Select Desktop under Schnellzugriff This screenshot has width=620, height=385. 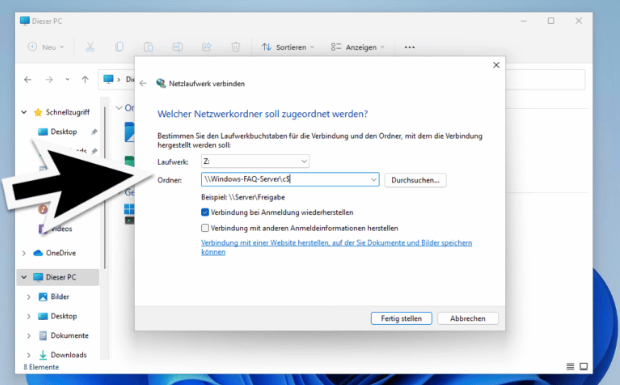[63, 132]
